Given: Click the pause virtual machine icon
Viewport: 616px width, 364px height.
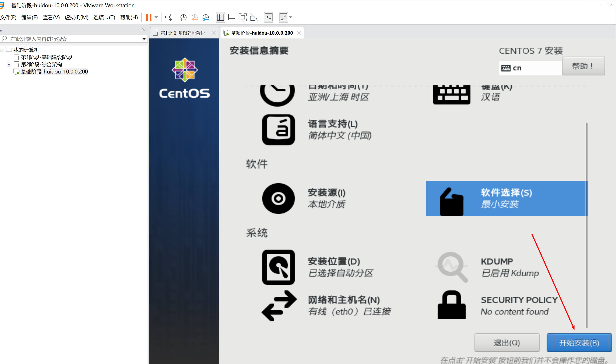Looking at the screenshot, I should [x=149, y=17].
